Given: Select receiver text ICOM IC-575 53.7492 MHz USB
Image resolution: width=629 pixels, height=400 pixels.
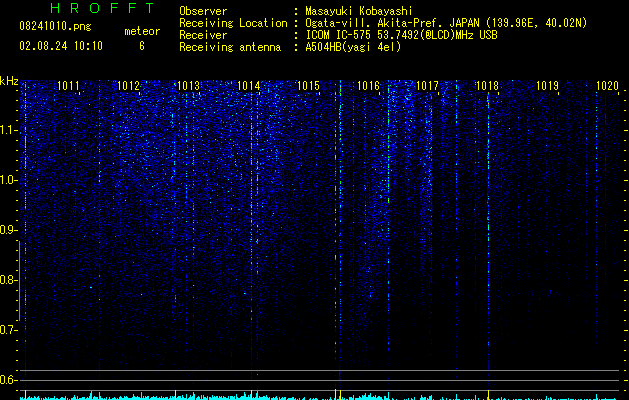Looking at the screenshot, I should [401, 35].
